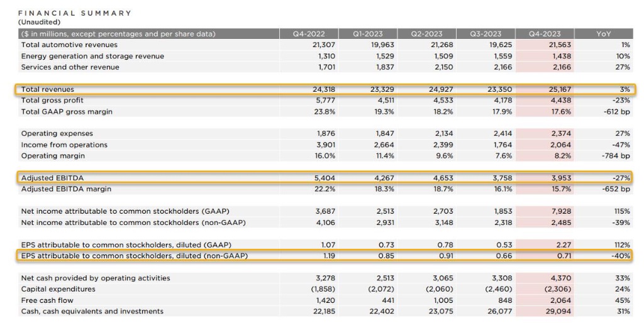Select Q4-2023 total revenues value 25,167
Image resolution: width=644 pixels, height=323 pixels.
click(560, 89)
